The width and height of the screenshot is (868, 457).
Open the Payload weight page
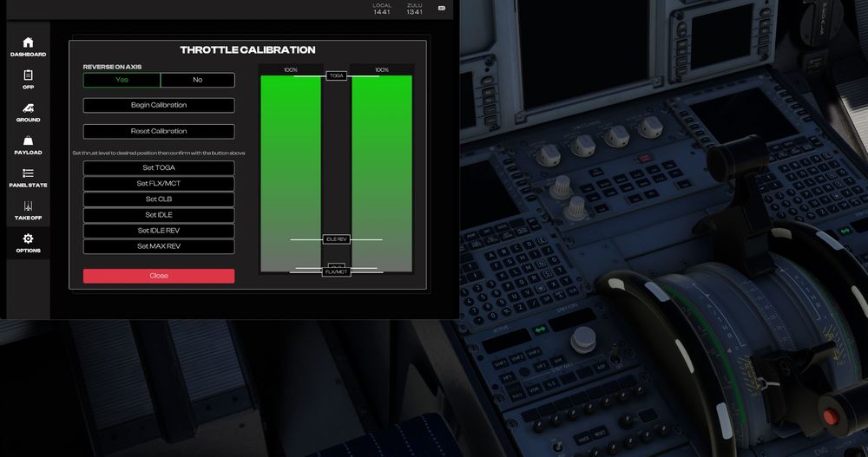point(28,144)
